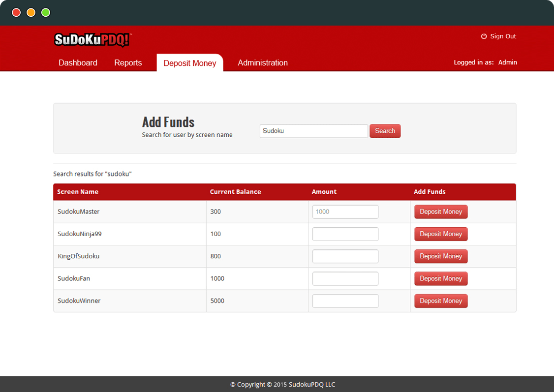Click the yellow minimize window button
The image size is (554, 392).
tap(31, 13)
